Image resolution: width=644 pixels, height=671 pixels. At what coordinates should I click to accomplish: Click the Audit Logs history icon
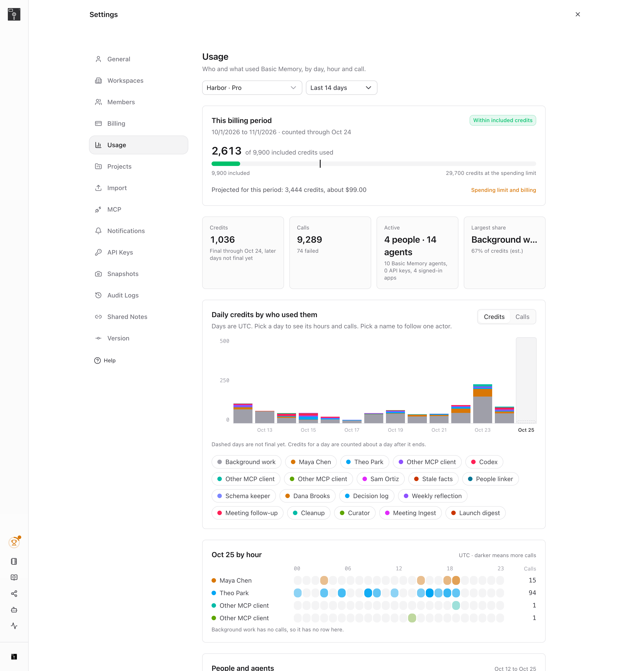98,295
